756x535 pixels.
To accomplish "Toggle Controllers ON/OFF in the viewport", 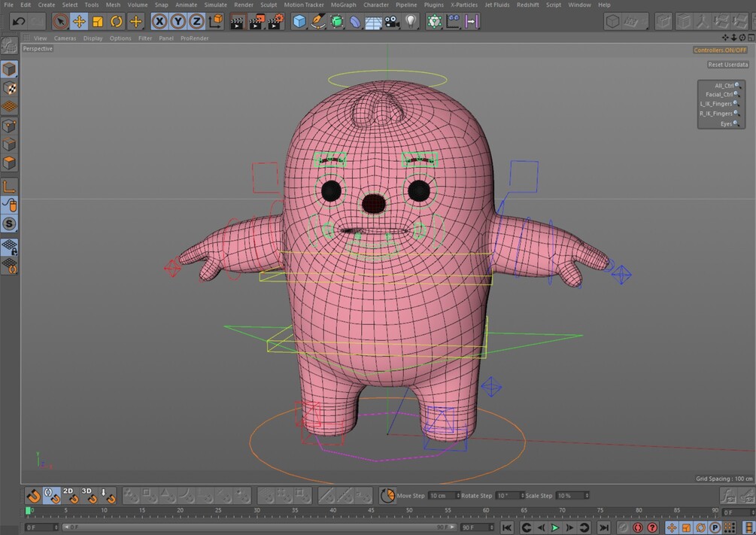I will (720, 50).
